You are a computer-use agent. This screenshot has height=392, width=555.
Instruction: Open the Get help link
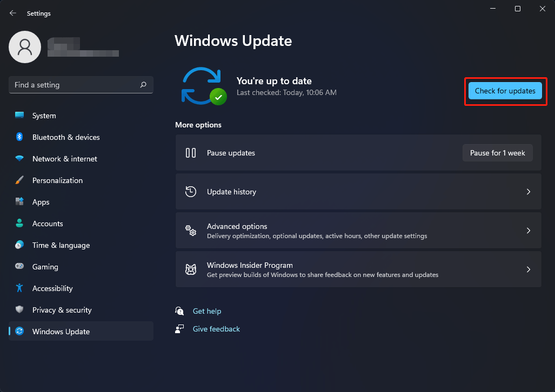pyautogui.click(x=207, y=311)
